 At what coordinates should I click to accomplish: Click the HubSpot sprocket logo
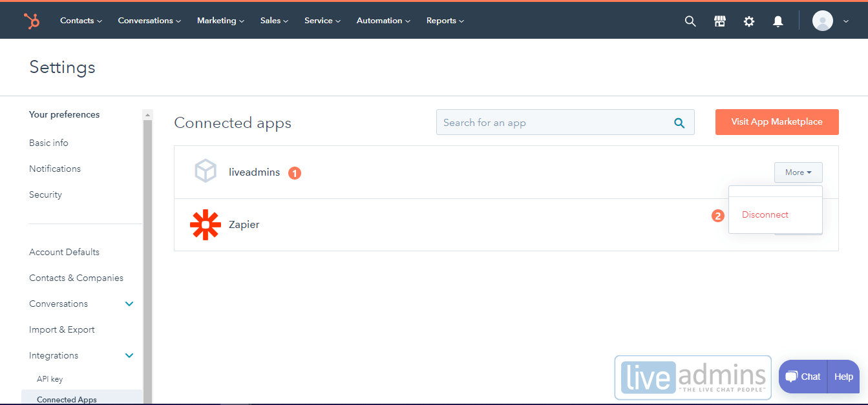click(x=32, y=20)
